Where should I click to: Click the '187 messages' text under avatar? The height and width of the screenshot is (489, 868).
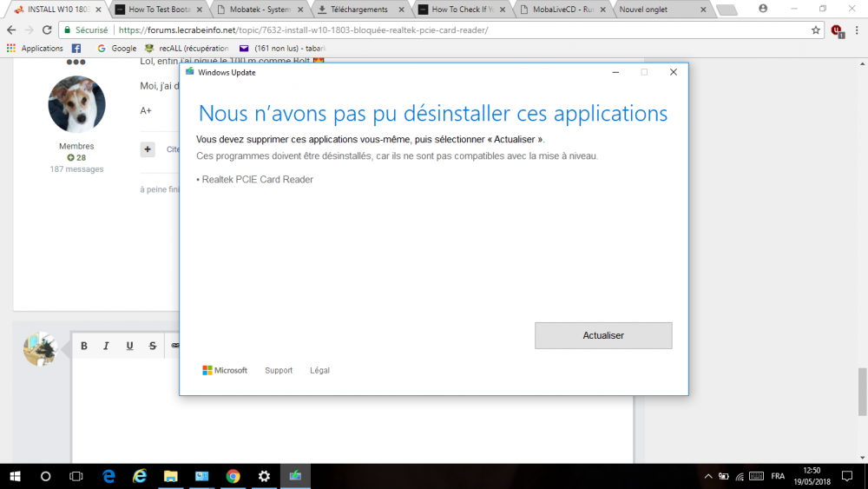(76, 169)
